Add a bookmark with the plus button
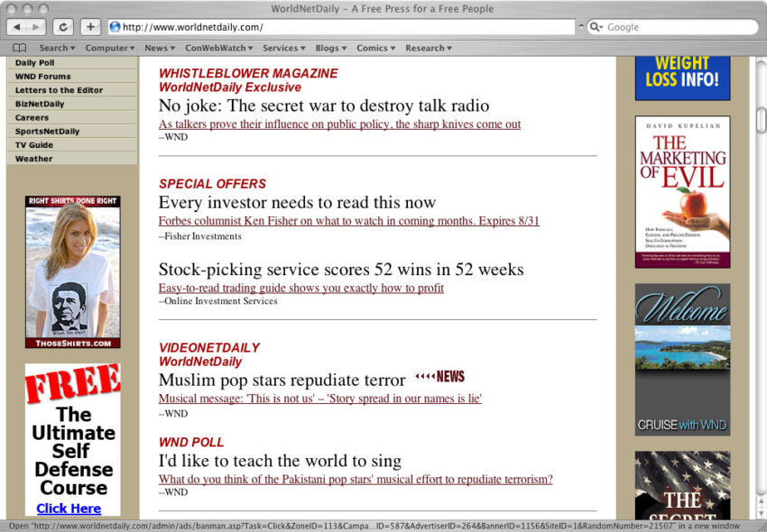 [x=90, y=27]
